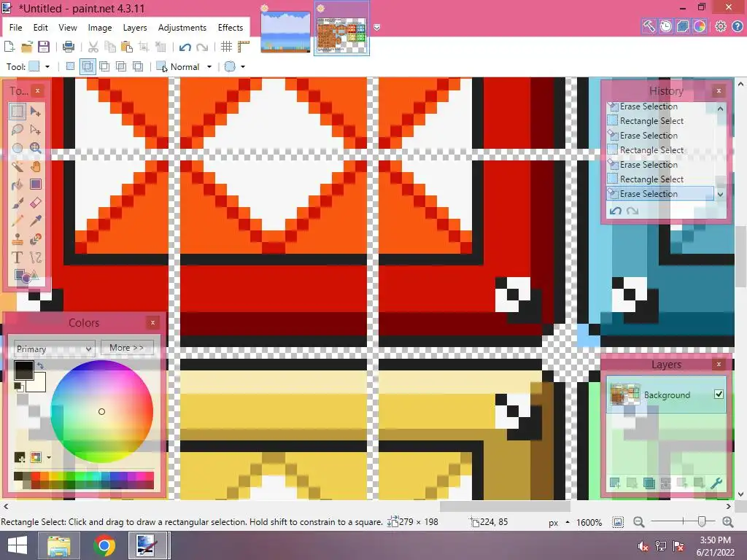This screenshot has height=560, width=747.
Task: Select the Move Selected Pixels tool
Action: [35, 112]
